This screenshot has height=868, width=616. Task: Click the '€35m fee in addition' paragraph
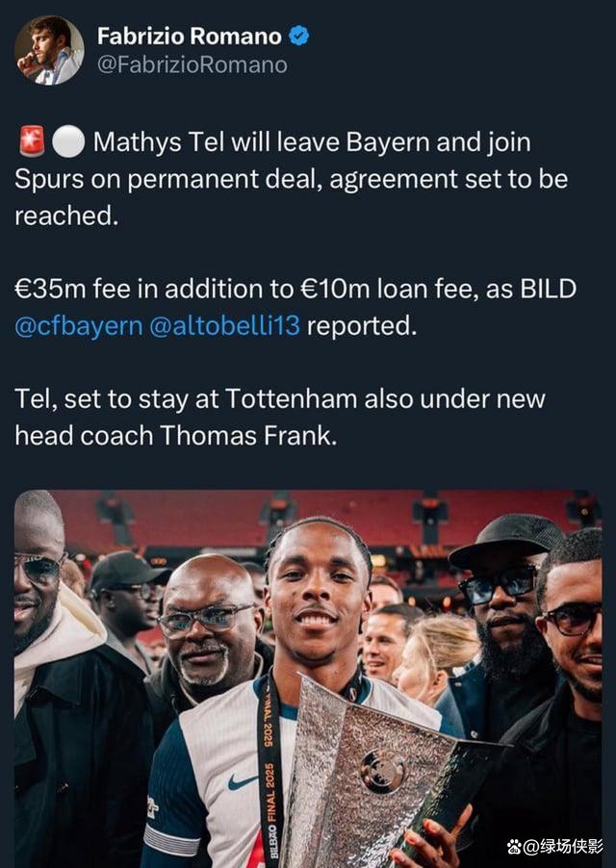[x=295, y=307]
